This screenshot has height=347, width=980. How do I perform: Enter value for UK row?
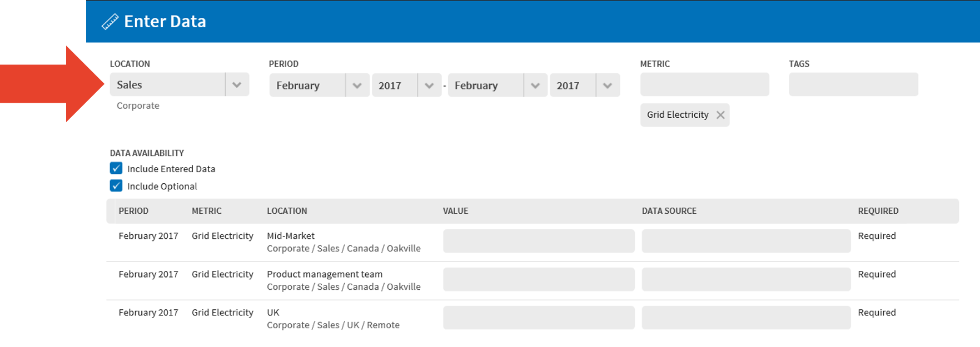[538, 318]
